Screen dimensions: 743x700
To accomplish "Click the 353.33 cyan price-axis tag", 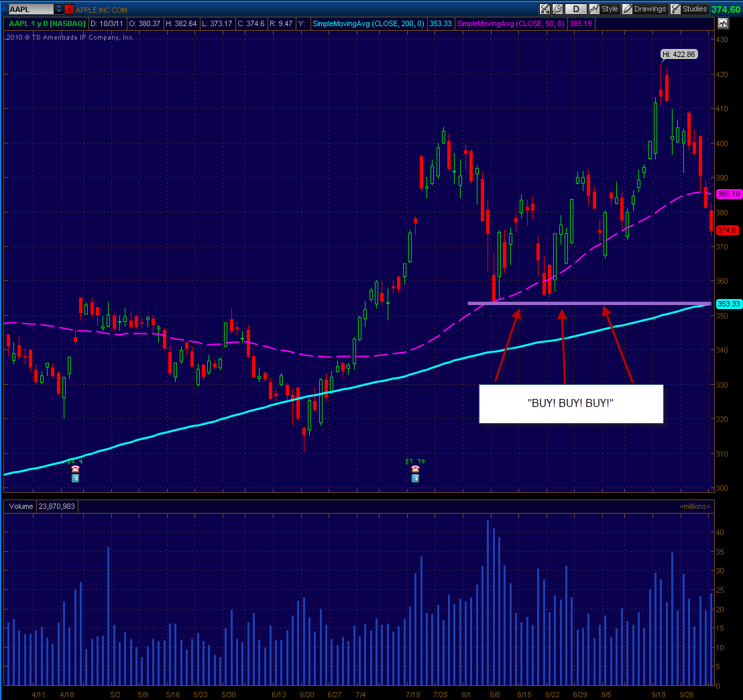I will (x=728, y=304).
